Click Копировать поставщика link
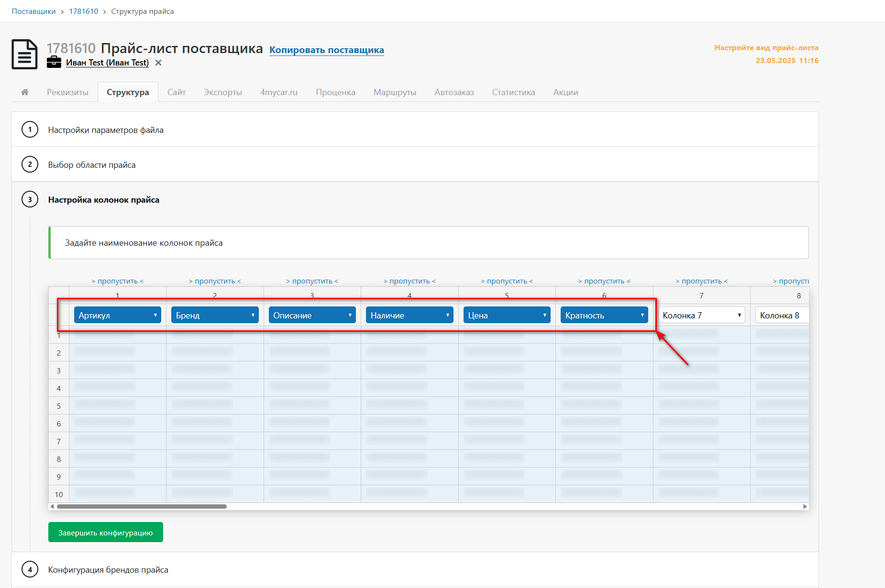Screen dimensions: 885x588 327,50
